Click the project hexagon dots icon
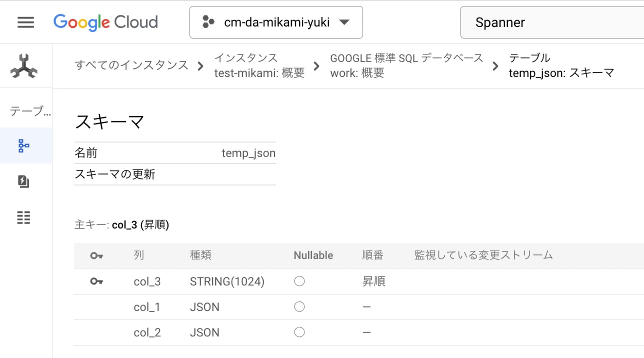The height and width of the screenshot is (358, 644). (x=208, y=22)
